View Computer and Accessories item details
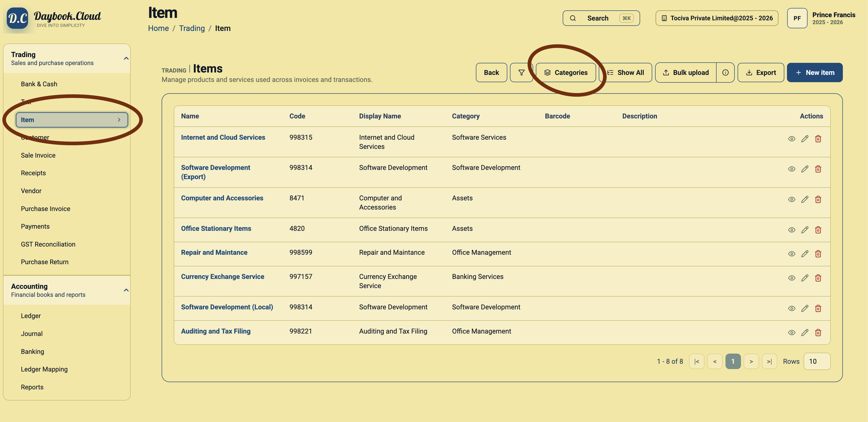 [x=792, y=199]
